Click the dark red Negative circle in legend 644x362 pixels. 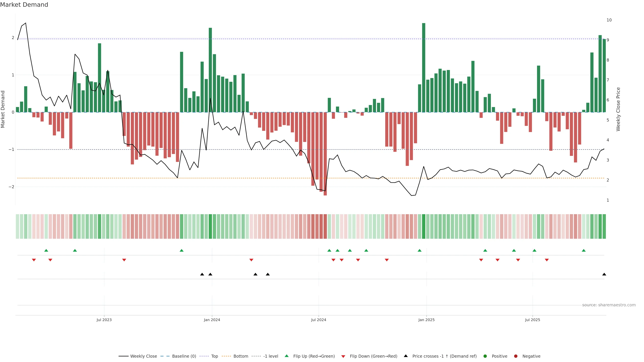pyautogui.click(x=516, y=356)
